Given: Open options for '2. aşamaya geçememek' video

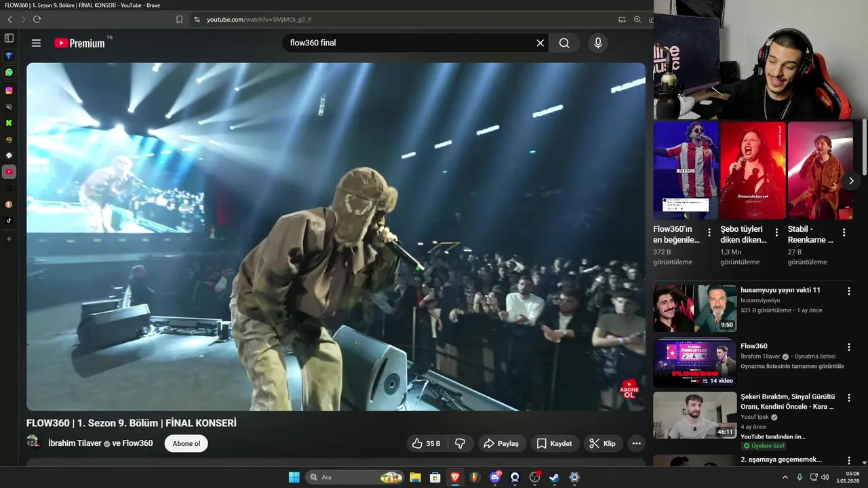Looking at the screenshot, I should click(848, 461).
